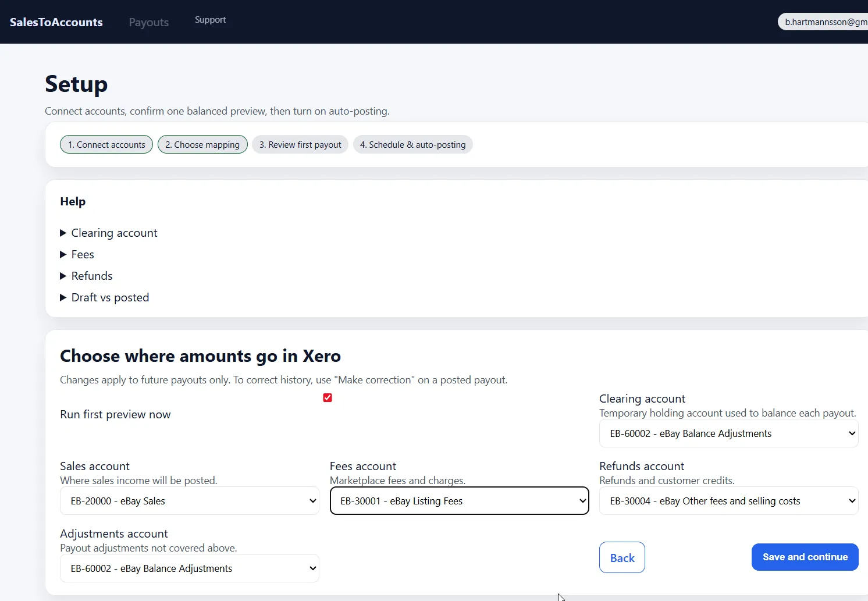Select the Connect accounts step
The image size is (868, 601).
[106, 144]
